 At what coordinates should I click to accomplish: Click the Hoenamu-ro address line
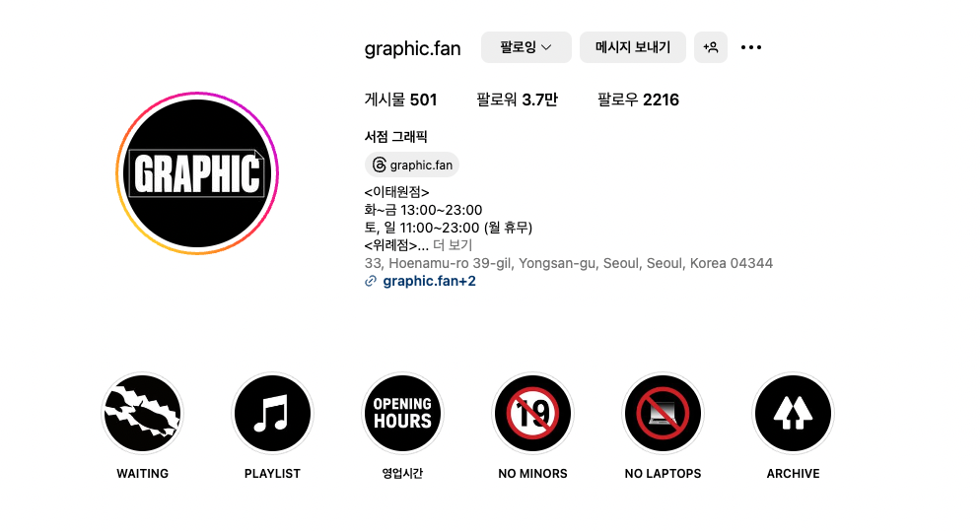[569, 263]
